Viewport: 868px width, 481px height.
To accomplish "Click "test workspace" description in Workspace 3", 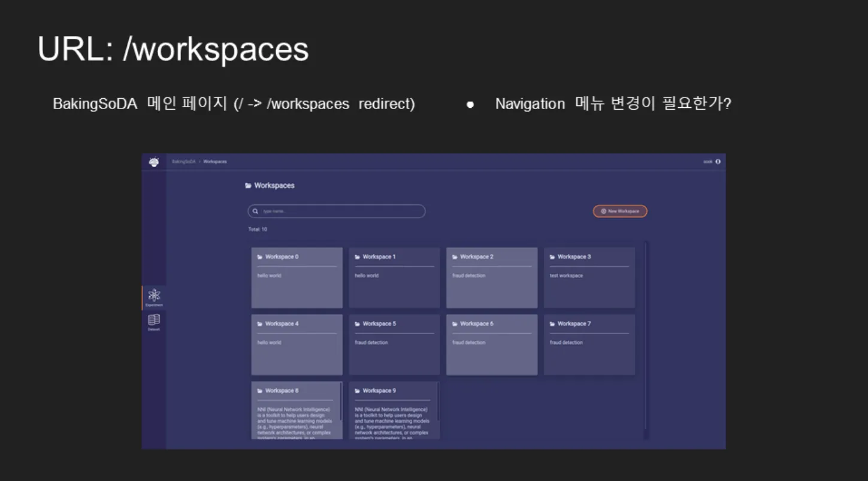I will click(566, 276).
